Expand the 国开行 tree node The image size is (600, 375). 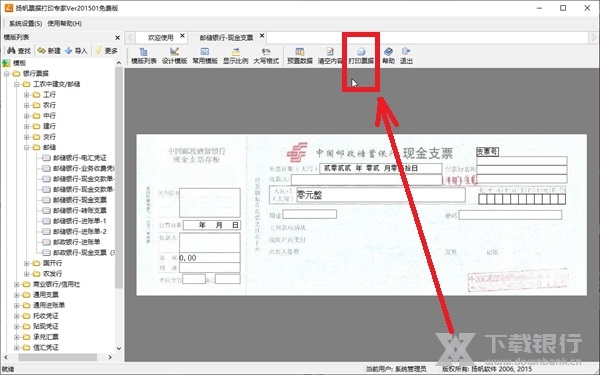point(26,263)
